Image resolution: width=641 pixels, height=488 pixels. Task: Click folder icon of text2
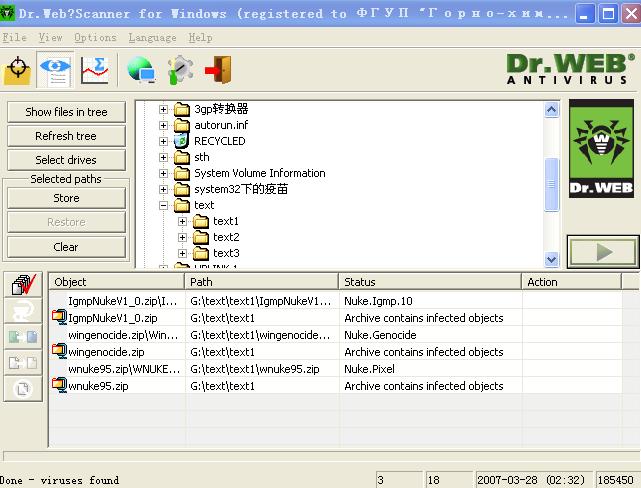click(x=201, y=237)
